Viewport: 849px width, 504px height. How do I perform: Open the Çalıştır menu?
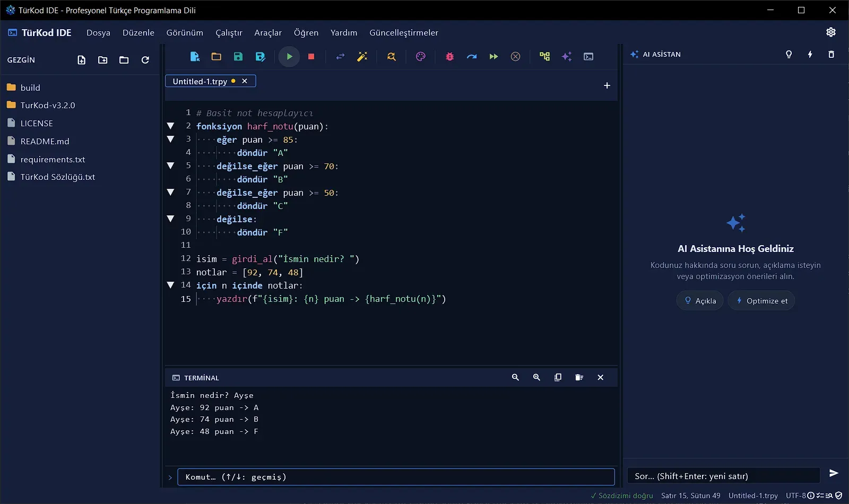point(229,32)
